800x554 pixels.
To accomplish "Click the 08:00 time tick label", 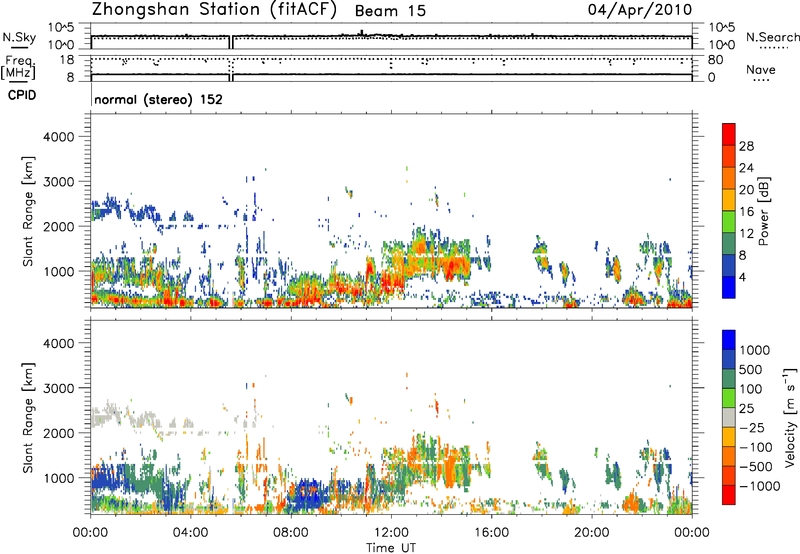I will point(291,533).
